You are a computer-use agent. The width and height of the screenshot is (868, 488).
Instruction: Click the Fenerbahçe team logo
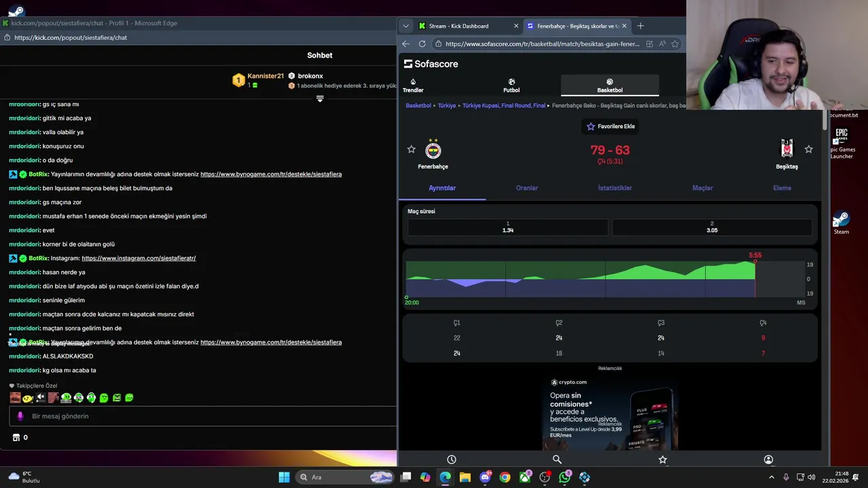tap(433, 149)
